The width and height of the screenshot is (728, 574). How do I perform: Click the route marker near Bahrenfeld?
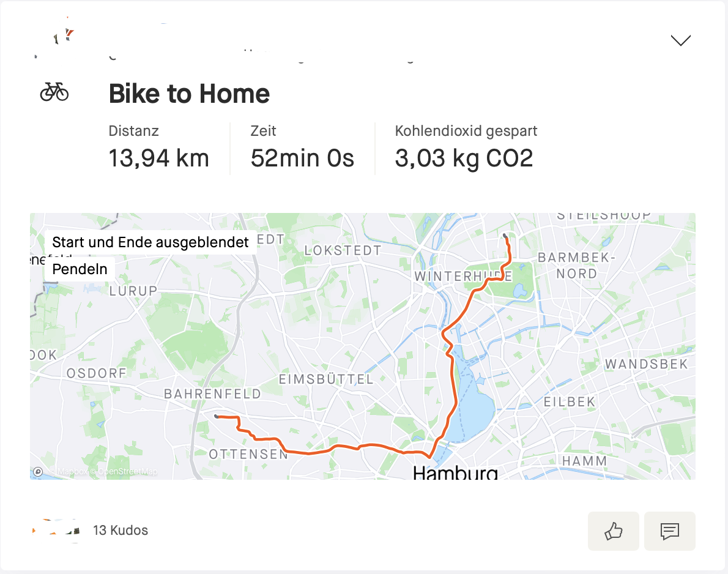click(x=217, y=416)
